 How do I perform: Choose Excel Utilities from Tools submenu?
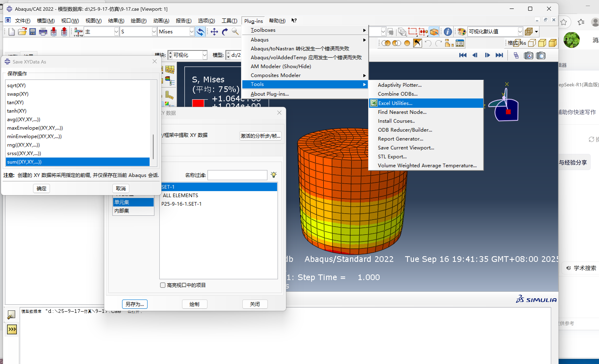(x=426, y=103)
